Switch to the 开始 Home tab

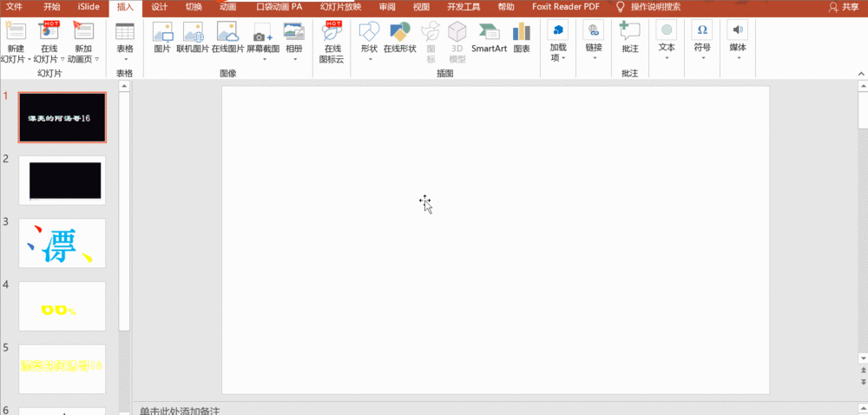(x=51, y=7)
